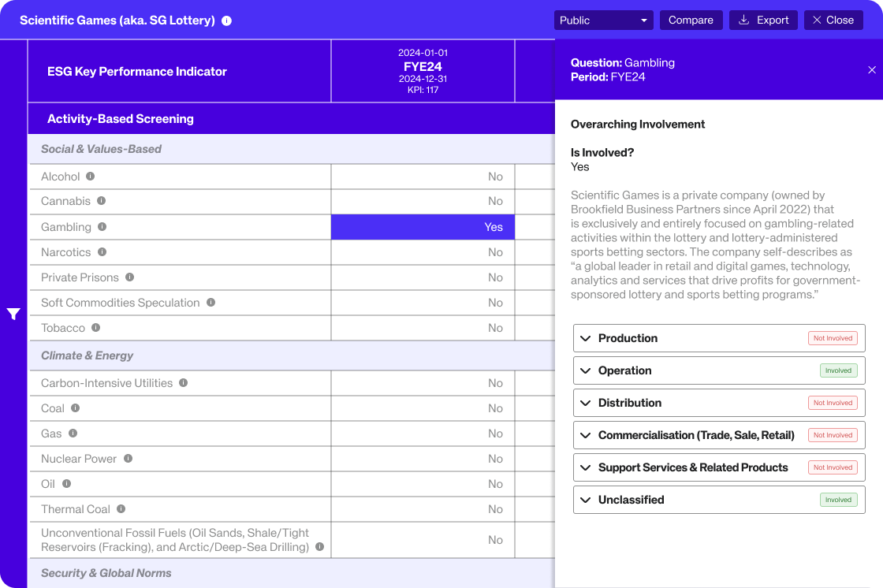Click the Private Prisons row label
The height and width of the screenshot is (588, 883).
coord(80,277)
